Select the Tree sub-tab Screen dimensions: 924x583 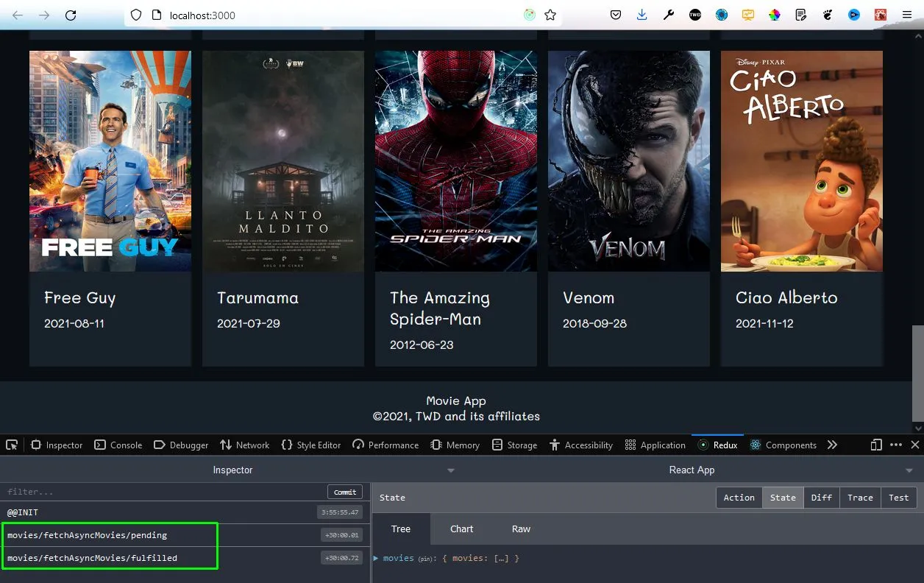[401, 529]
